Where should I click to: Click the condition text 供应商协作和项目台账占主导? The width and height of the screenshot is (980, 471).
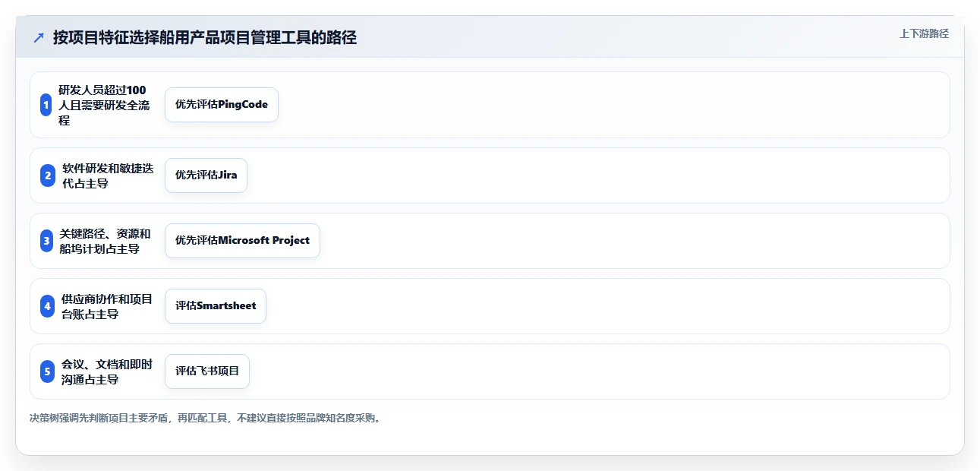tap(107, 306)
